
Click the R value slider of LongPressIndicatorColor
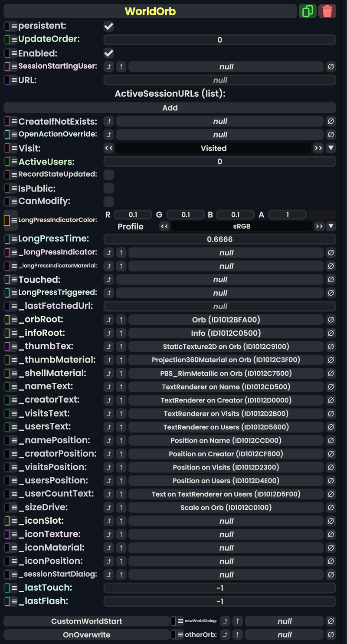[x=133, y=215]
